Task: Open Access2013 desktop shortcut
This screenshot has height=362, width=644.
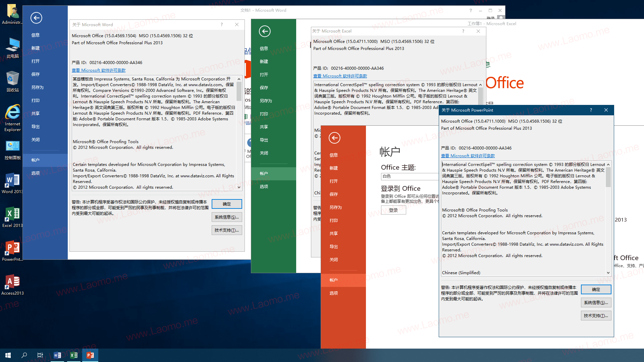Action: 12,285
